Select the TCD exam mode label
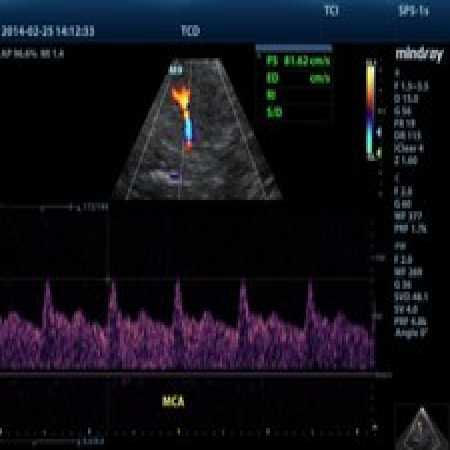 coord(190,31)
